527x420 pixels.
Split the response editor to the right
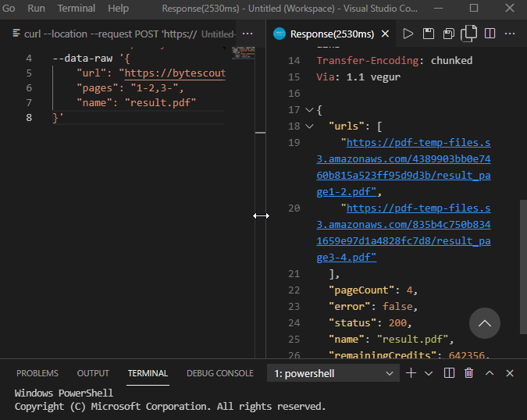(490, 34)
